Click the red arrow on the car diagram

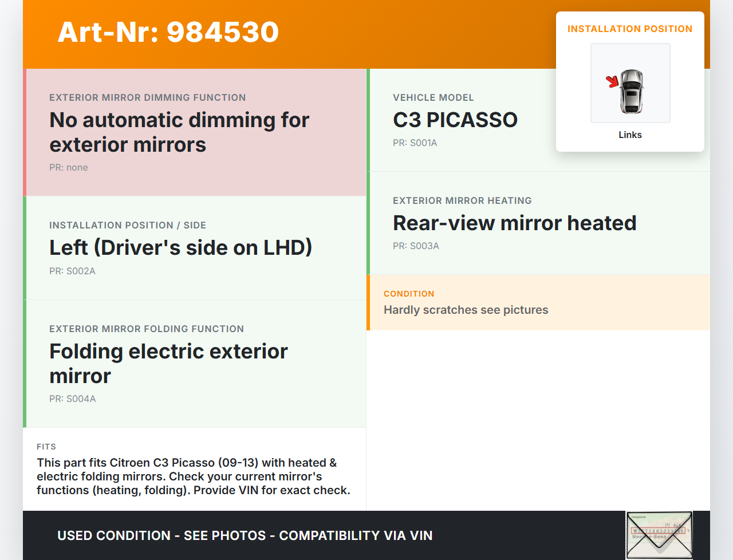(x=613, y=81)
